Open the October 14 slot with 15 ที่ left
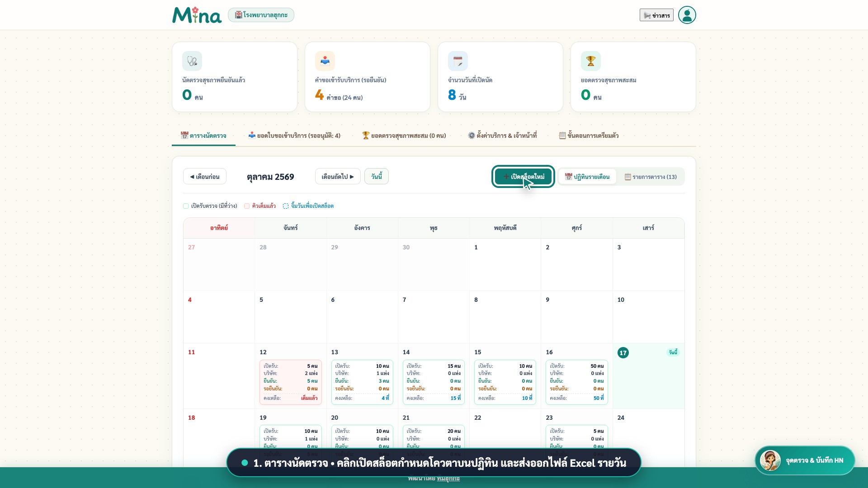868x488 pixels. pos(434,382)
